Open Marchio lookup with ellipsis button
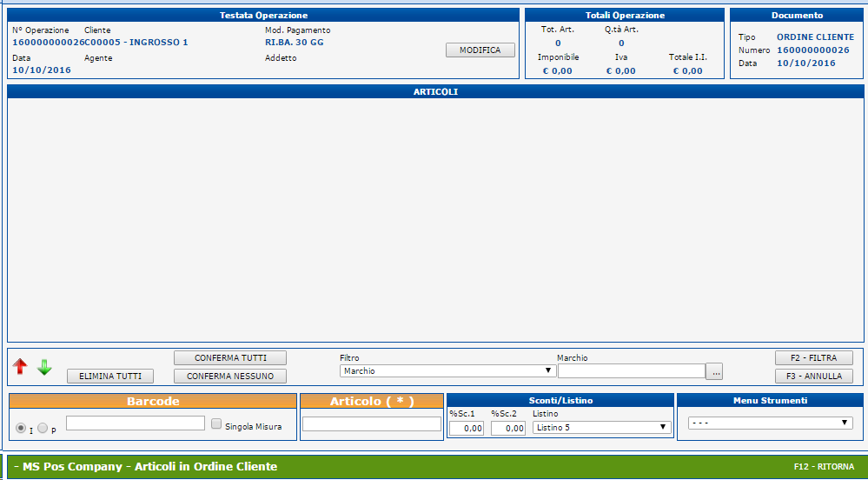The image size is (868, 480). tap(714, 371)
